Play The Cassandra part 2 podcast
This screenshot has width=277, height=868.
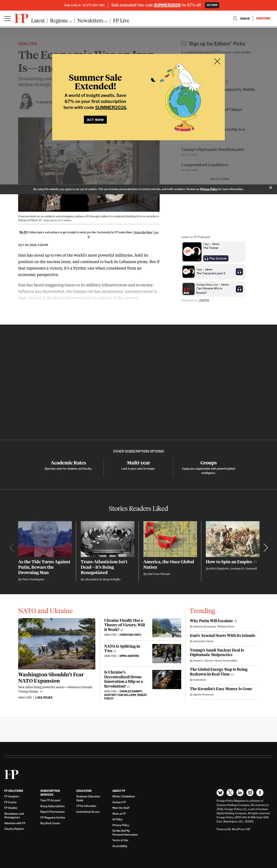click(239, 271)
